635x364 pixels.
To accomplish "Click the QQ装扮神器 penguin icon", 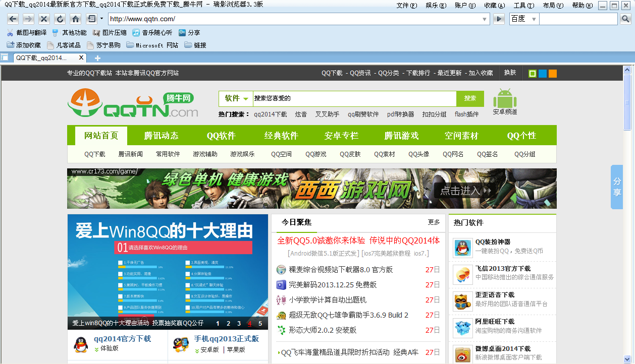I will (x=463, y=248).
